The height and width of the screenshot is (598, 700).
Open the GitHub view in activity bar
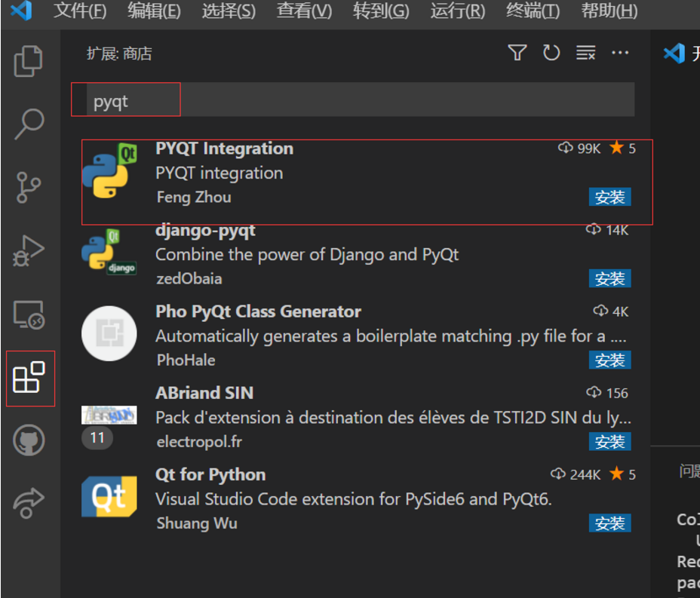point(29,440)
